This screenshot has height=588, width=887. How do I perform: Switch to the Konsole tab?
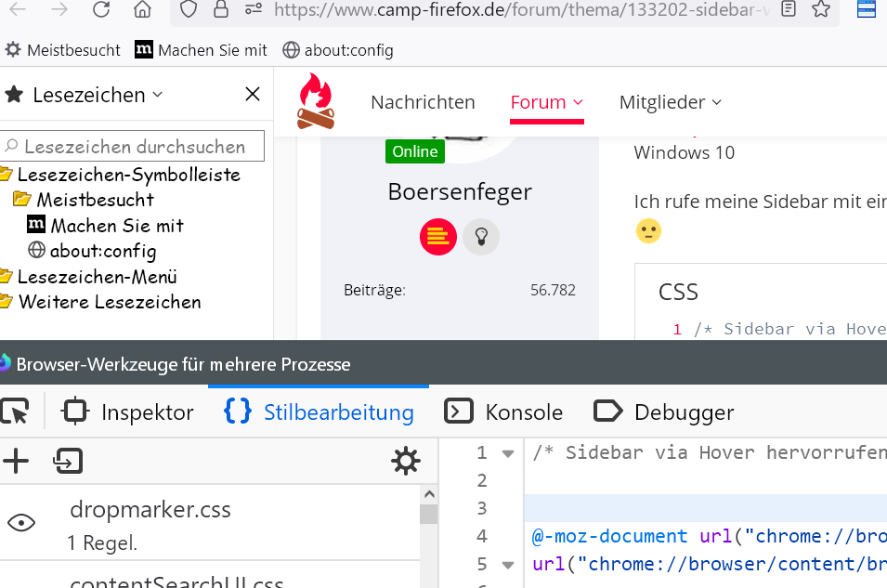503,412
